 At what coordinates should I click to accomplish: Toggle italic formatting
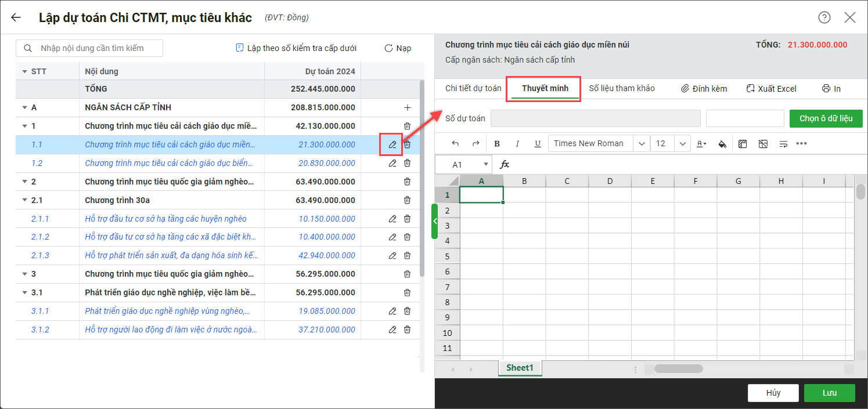[x=517, y=144]
